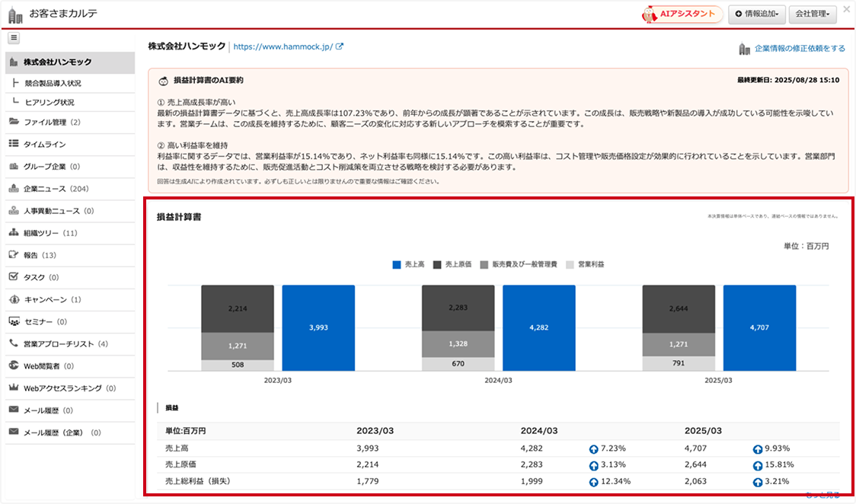Select 競合製品導入状況 in the sidebar tree
The image size is (856, 504).
[53, 83]
